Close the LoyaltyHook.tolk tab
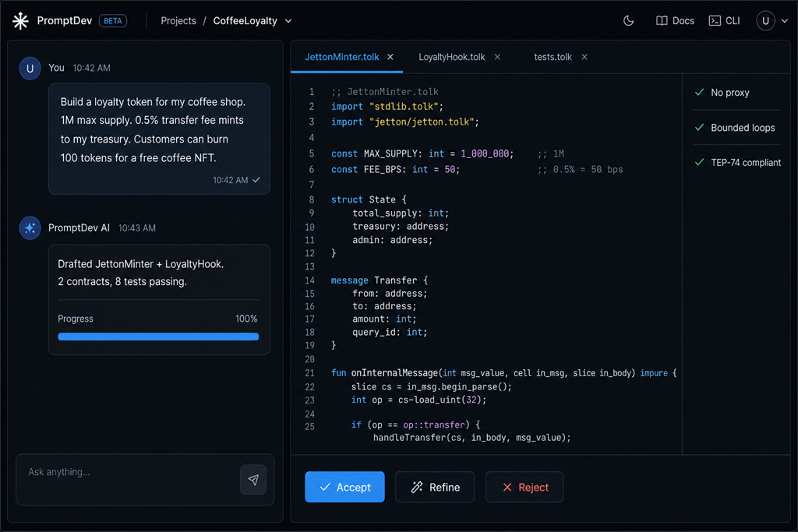 click(x=497, y=57)
